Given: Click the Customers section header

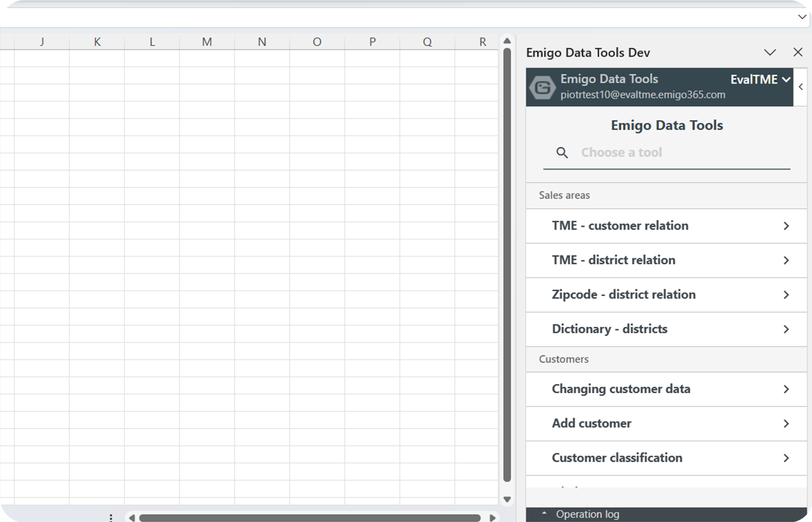Looking at the screenshot, I should coord(666,359).
